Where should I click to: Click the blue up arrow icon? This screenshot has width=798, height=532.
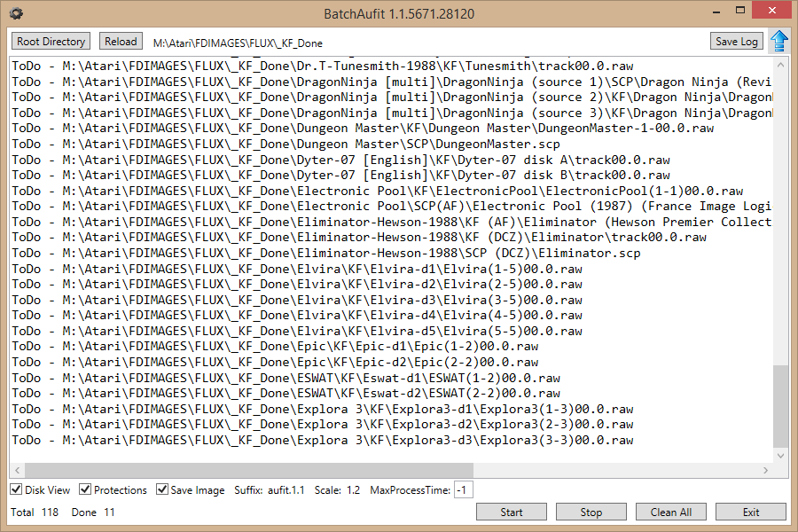pyautogui.click(x=779, y=41)
